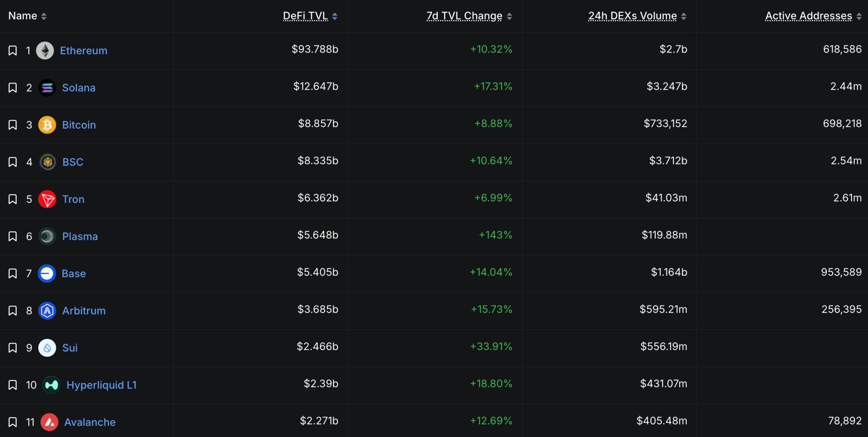Screen dimensions: 868x437
Task: Click the Bitcoin chain logo icon
Action: 47,125
